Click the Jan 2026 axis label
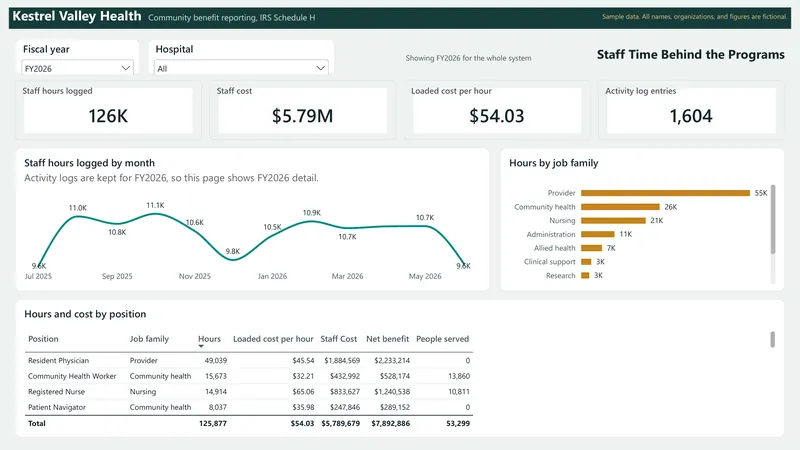Image resolution: width=800 pixels, height=450 pixels. (x=272, y=276)
